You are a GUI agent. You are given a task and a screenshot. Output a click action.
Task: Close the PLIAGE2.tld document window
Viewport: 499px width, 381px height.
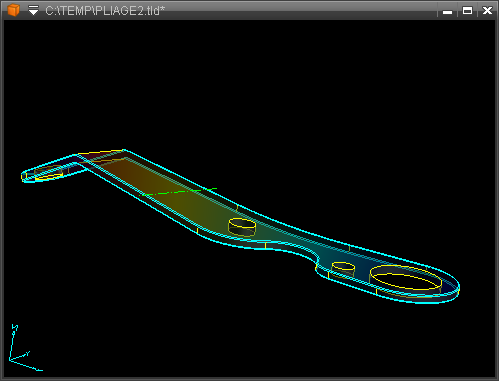point(487,11)
